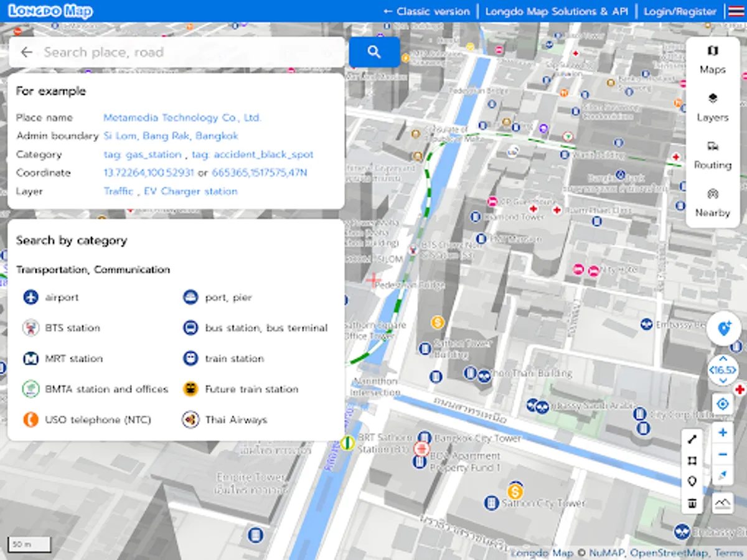Viewport: 747px width, 560px height.
Task: Search bus station, bus terminal category
Action: [255, 328]
